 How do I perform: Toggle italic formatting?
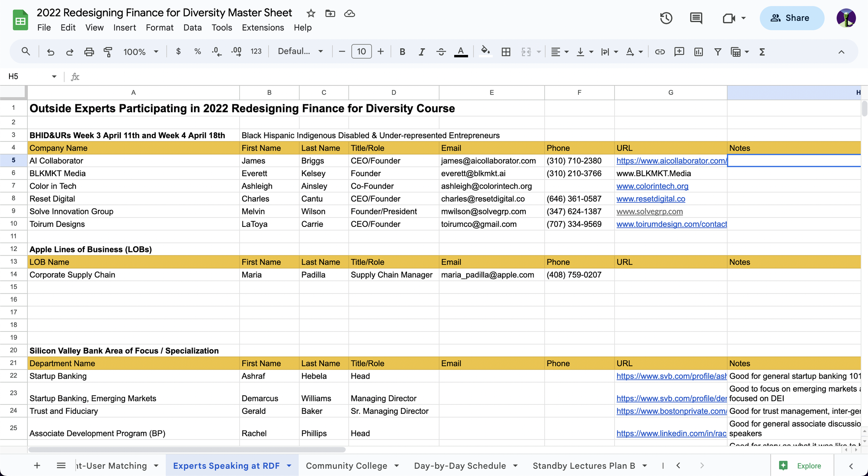pyautogui.click(x=422, y=52)
